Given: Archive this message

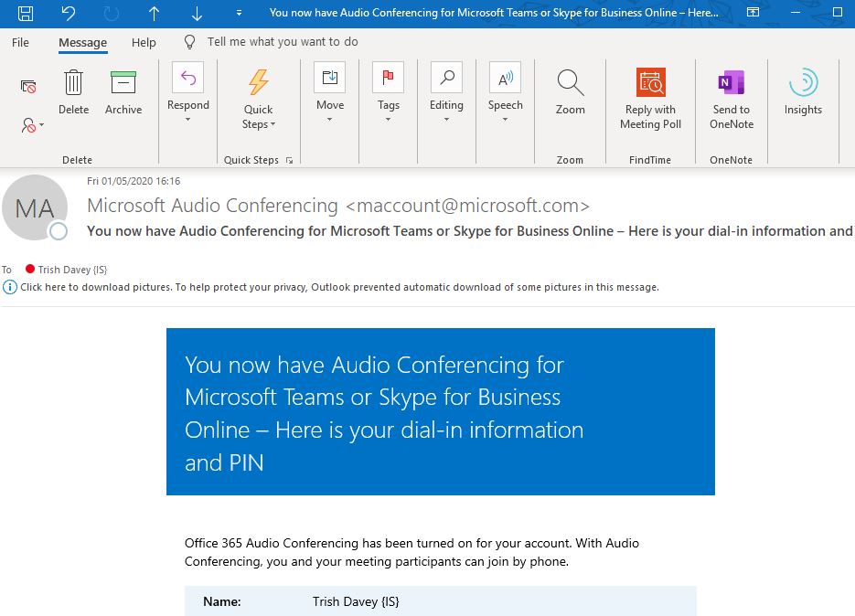Looking at the screenshot, I should [x=123, y=92].
